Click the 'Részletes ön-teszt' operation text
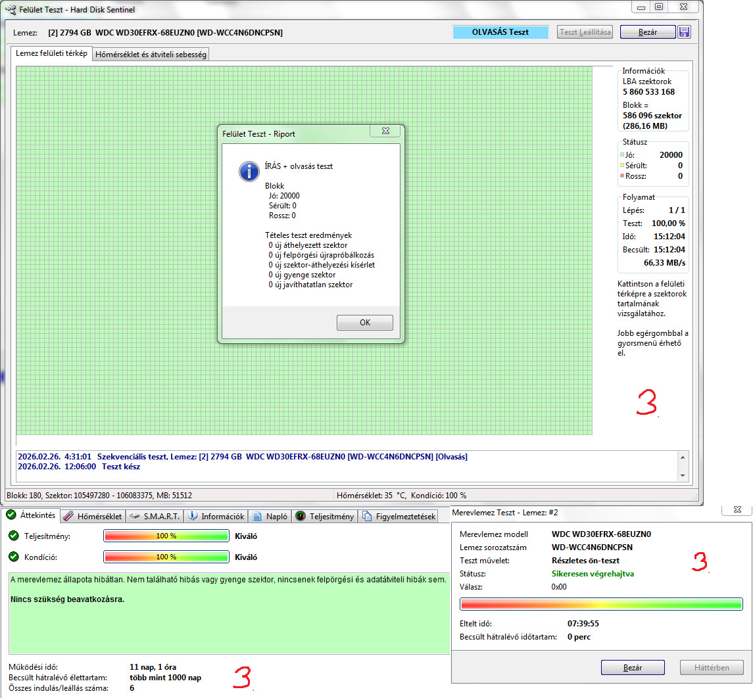This screenshot has width=753, height=700. tap(585, 560)
